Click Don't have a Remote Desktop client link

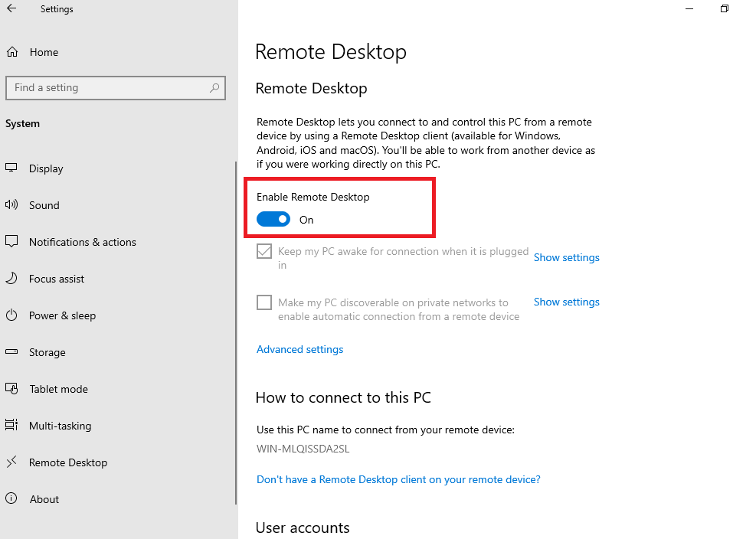[398, 479]
